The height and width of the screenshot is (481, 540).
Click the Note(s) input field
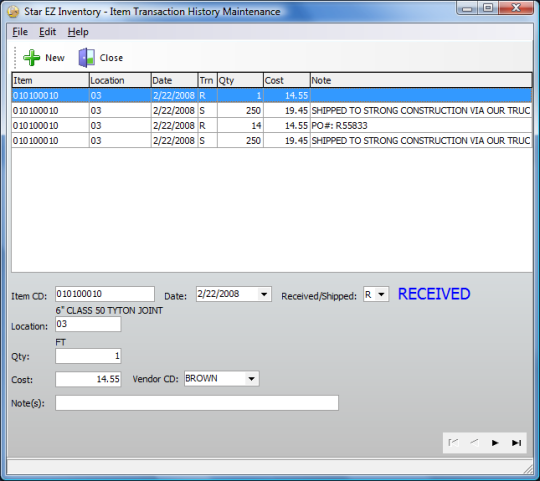[197, 403]
